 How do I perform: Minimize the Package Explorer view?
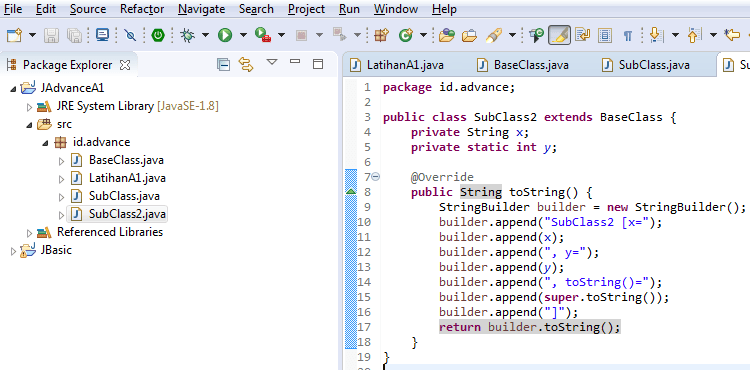295,61
